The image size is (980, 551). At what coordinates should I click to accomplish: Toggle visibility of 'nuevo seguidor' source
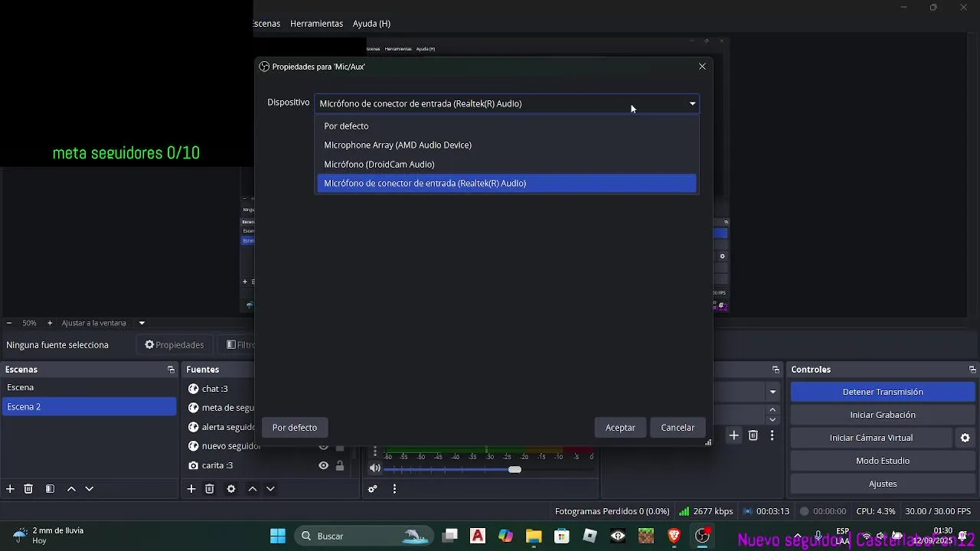[x=324, y=447]
